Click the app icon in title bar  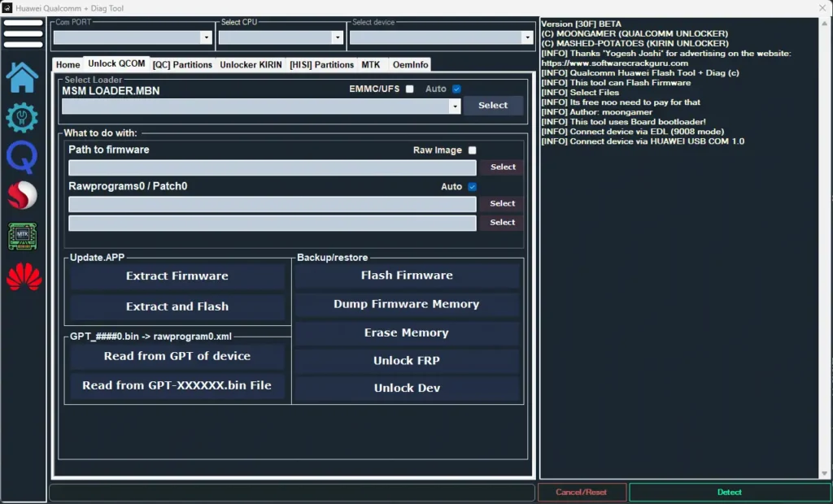pos(7,7)
